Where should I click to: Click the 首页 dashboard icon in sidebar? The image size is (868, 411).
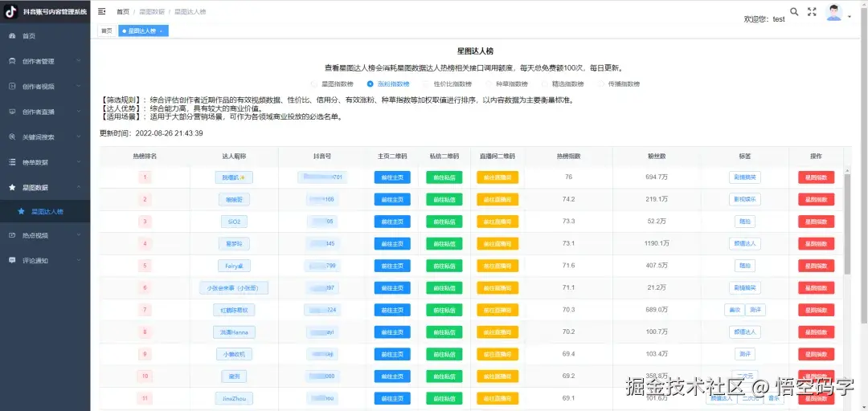point(12,36)
